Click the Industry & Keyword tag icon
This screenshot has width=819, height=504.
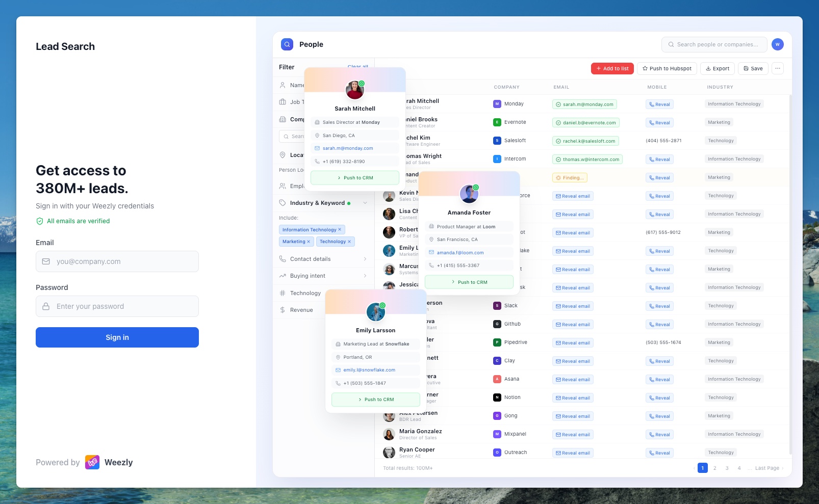[283, 203]
